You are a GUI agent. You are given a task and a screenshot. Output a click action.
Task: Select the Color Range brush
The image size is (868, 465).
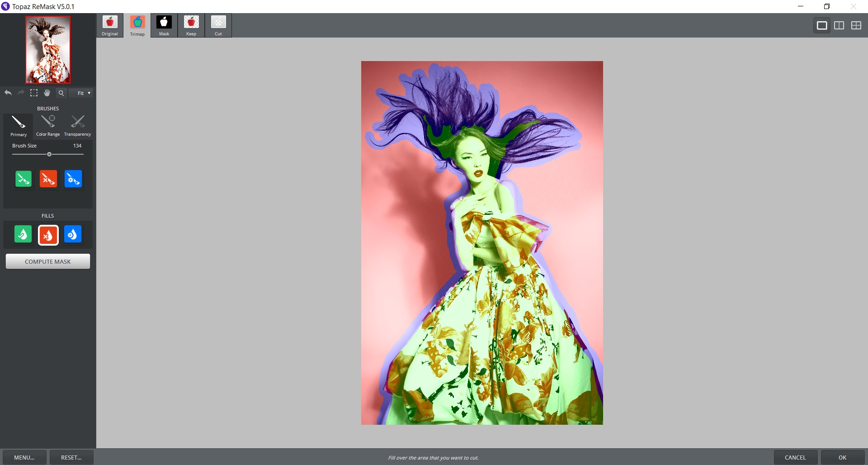coord(47,125)
